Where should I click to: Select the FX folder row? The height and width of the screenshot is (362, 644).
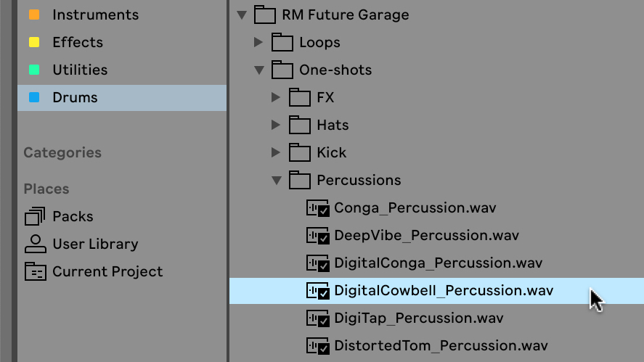[436, 97]
